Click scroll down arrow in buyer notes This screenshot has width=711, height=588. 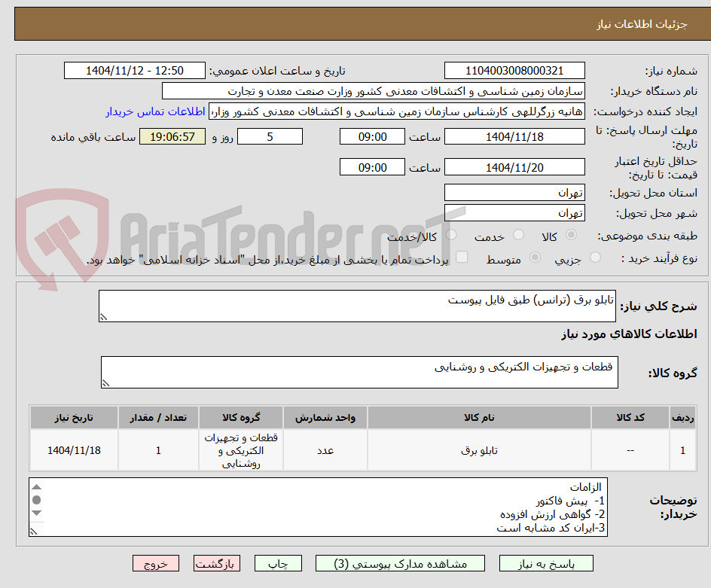click(x=37, y=513)
